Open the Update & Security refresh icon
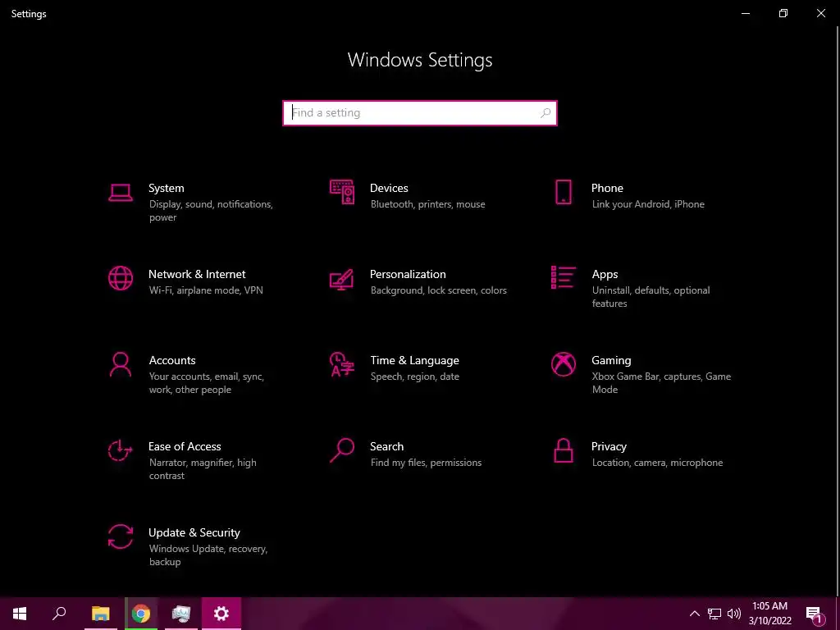The width and height of the screenshot is (840, 630). point(121,536)
